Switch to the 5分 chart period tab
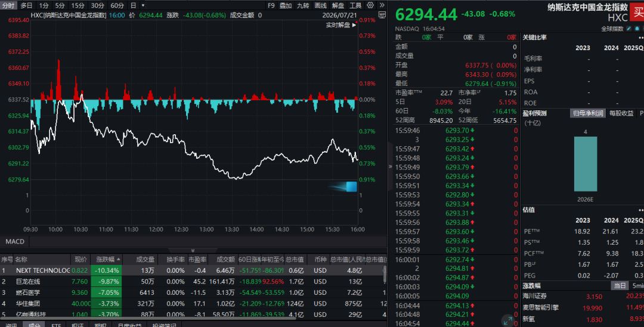Image resolution: width=644 pixels, height=327 pixels. 60,5
